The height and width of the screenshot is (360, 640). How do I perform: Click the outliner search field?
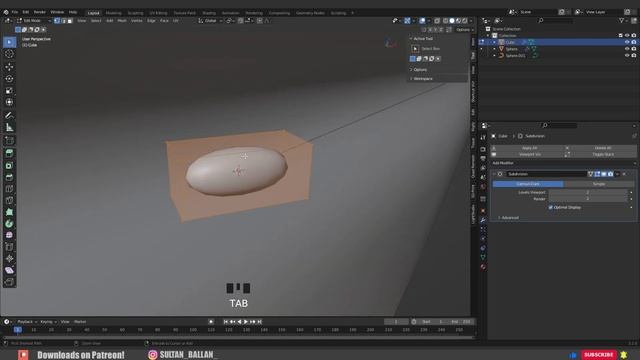tap(555, 20)
